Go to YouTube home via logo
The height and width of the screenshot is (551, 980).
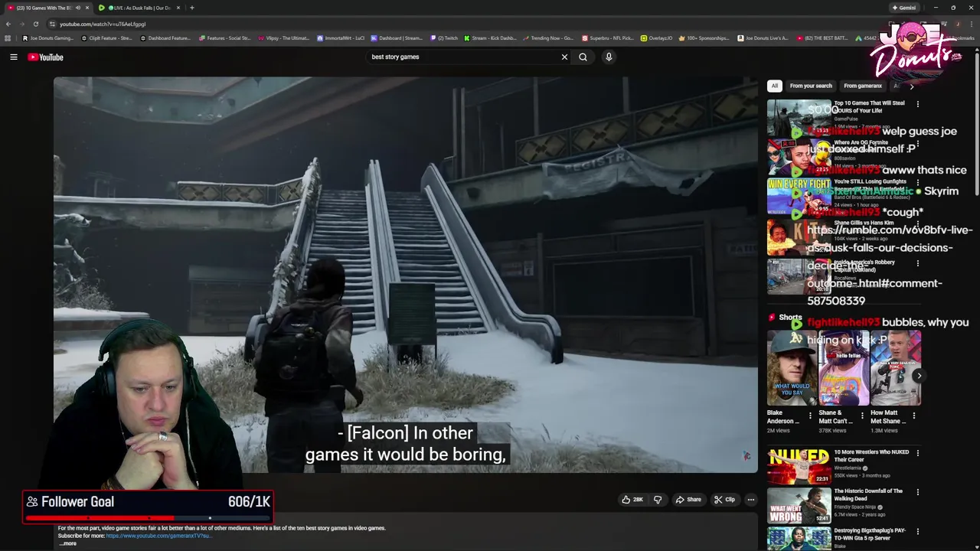click(45, 57)
